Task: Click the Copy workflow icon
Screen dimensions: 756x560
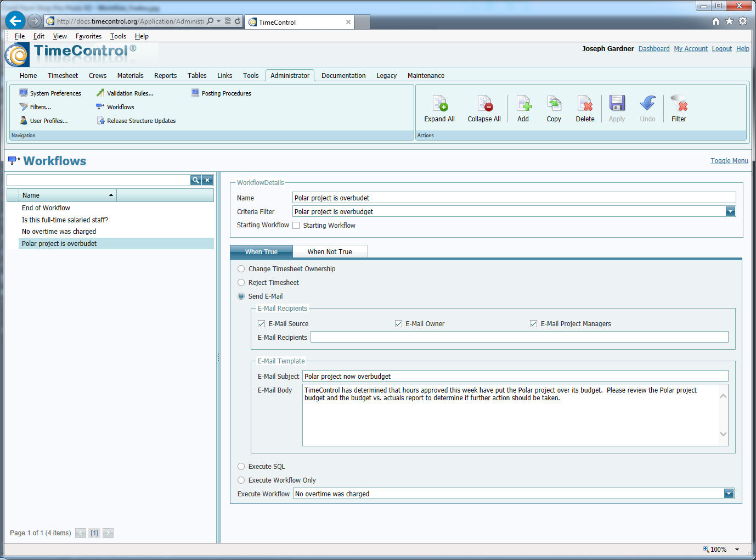Action: [x=554, y=103]
